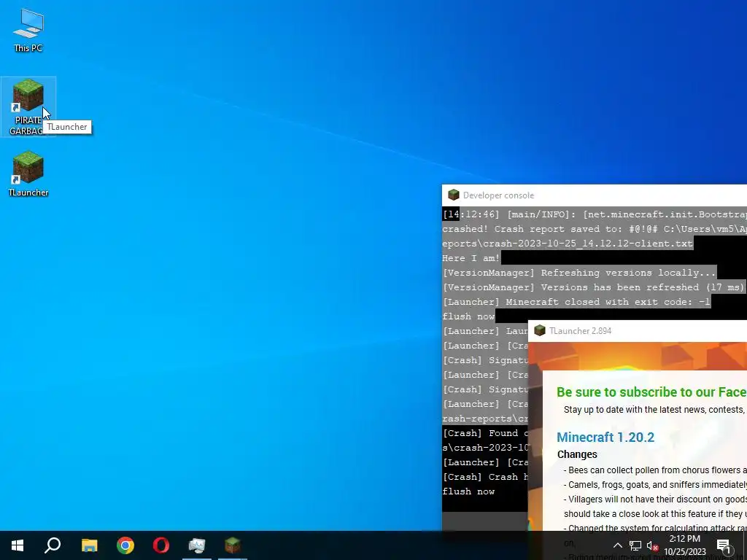Click the Developer console grass block icon

click(453, 195)
